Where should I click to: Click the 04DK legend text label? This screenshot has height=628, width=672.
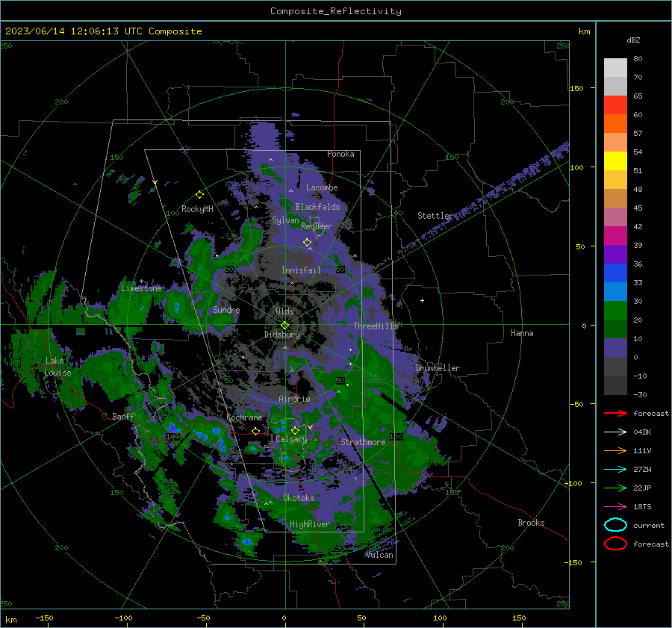tap(642, 432)
